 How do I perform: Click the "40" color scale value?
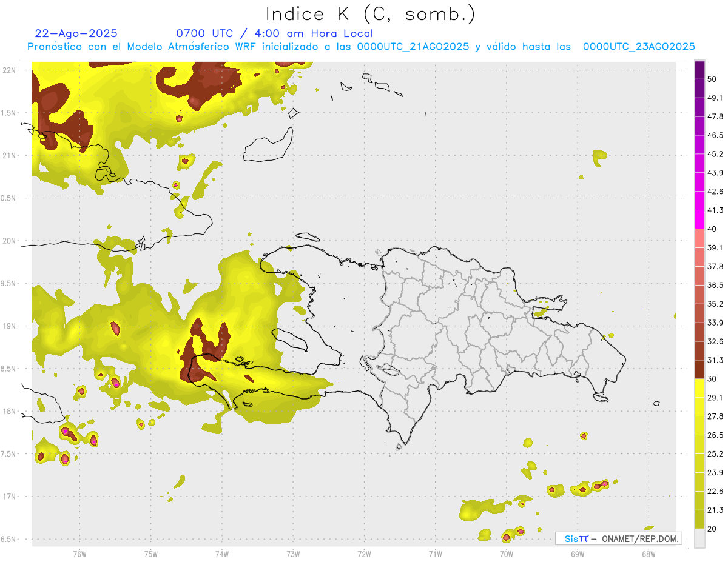[x=712, y=229]
